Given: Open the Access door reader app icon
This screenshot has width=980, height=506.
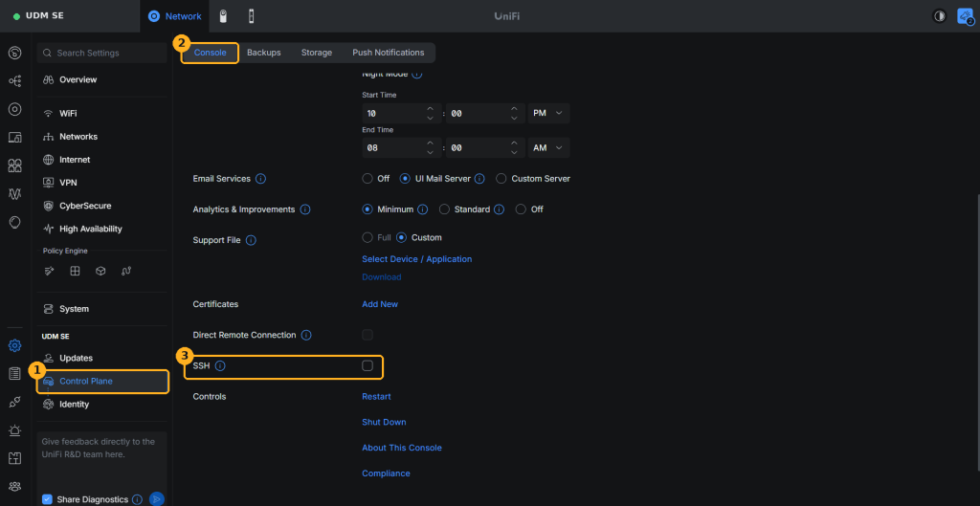Looking at the screenshot, I should [x=252, y=16].
